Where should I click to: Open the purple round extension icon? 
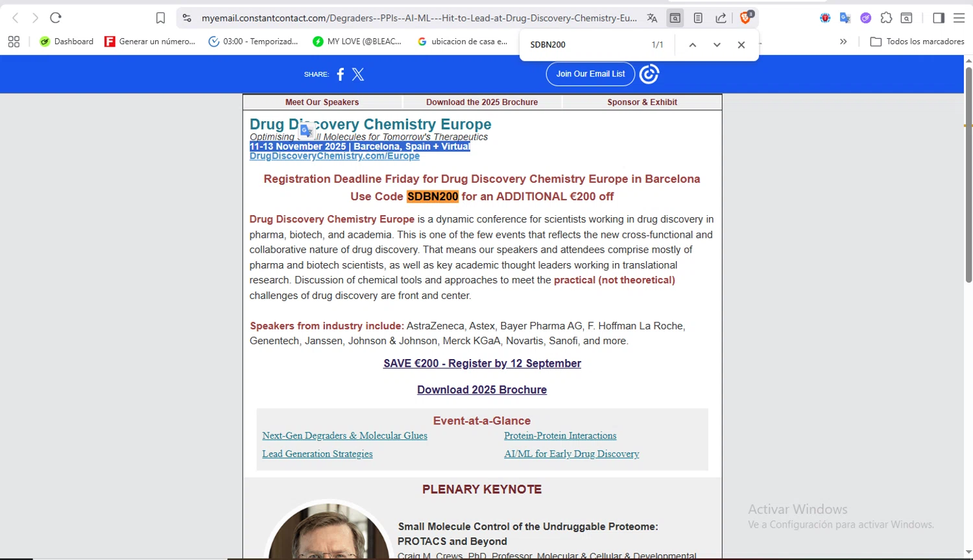pyautogui.click(x=865, y=18)
